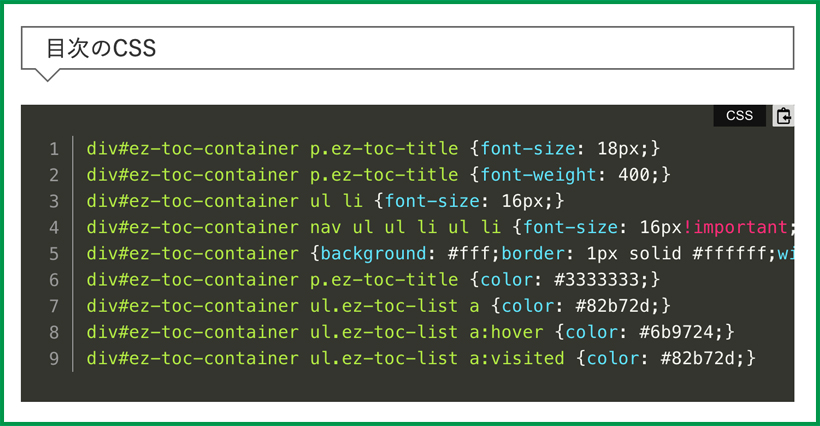Click line number 9 in the gutter
The height and width of the screenshot is (426, 820).
pyautogui.click(x=54, y=357)
